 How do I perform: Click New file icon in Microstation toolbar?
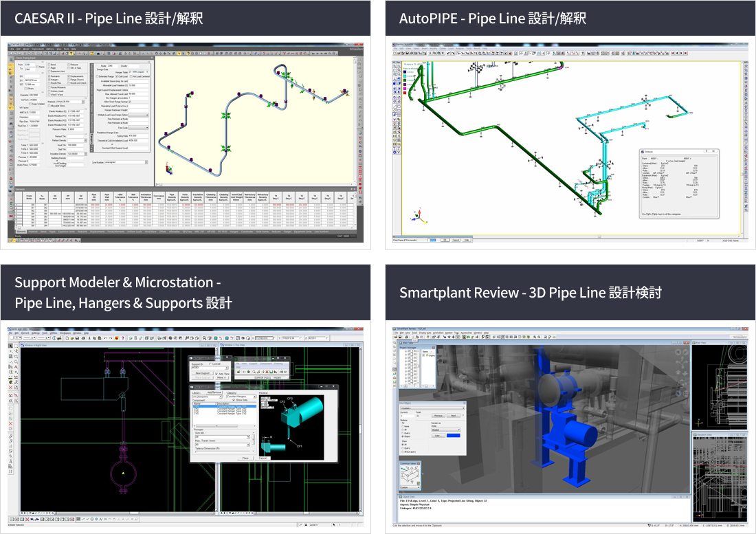point(67,338)
